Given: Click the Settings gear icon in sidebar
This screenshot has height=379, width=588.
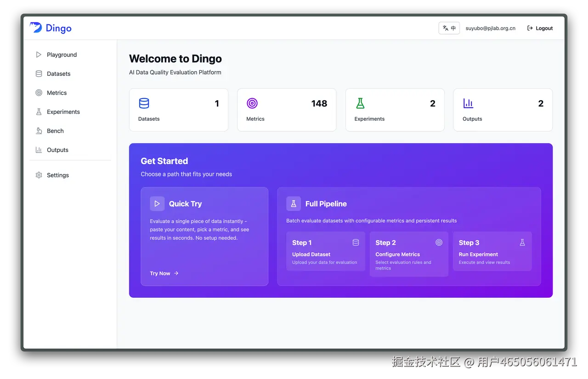Looking at the screenshot, I should (x=39, y=175).
